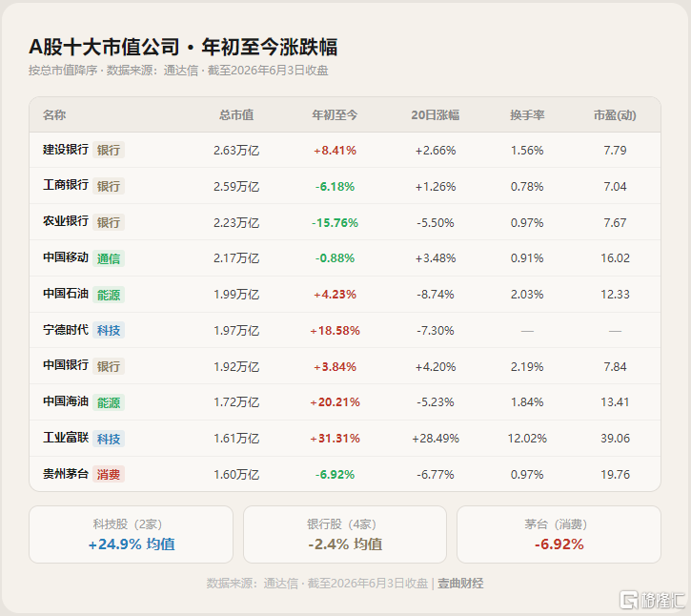Select the 贵州茅台 row name
This screenshot has height=616, width=691.
(x=66, y=474)
